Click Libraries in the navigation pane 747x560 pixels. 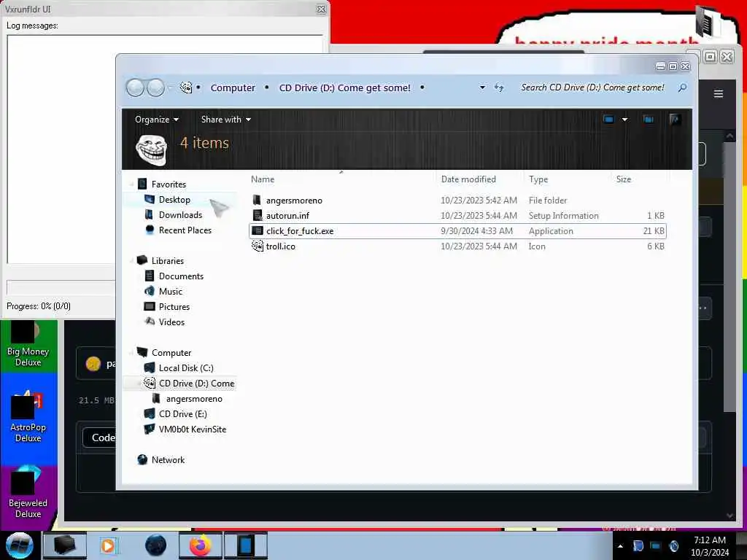coord(167,261)
